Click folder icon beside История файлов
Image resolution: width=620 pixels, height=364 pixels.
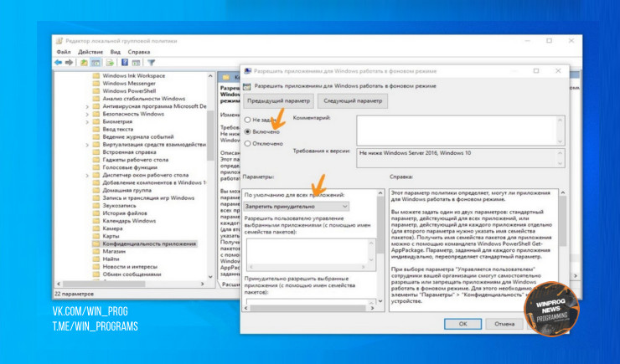(96, 213)
